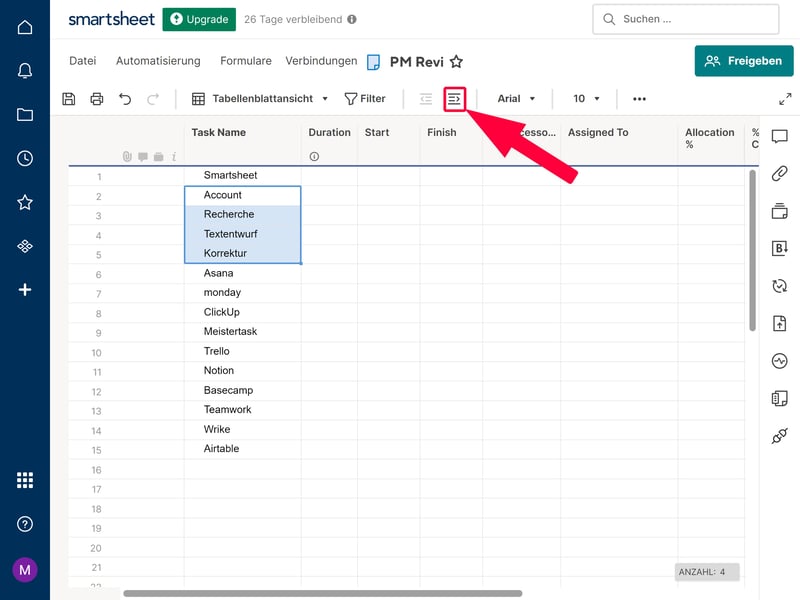Image resolution: width=800 pixels, height=600 pixels.
Task: Open the Tabellenblattansicht view dropdown
Action: (260, 99)
